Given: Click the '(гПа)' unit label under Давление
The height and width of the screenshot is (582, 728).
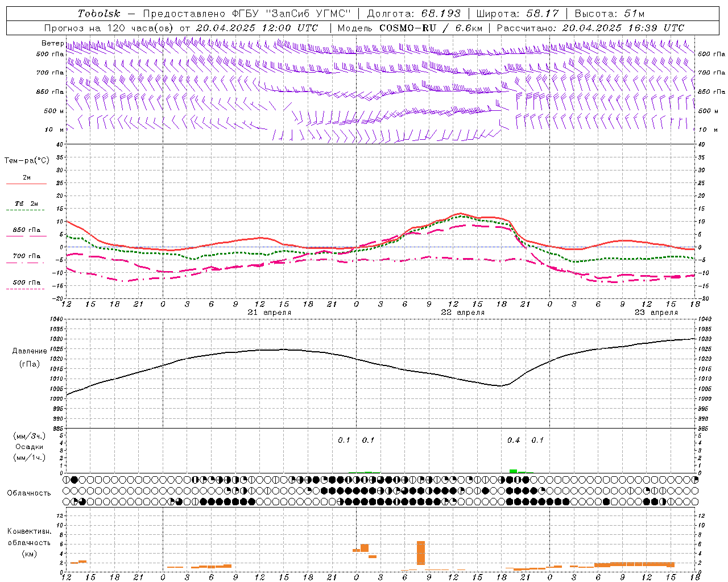Looking at the screenshot, I should [29, 364].
